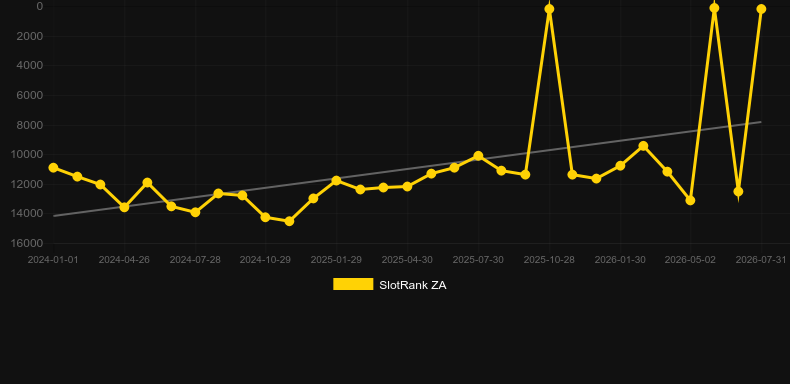Select the final peak point at 2026-07-31
This screenshot has width=790, height=384.
(x=761, y=9)
